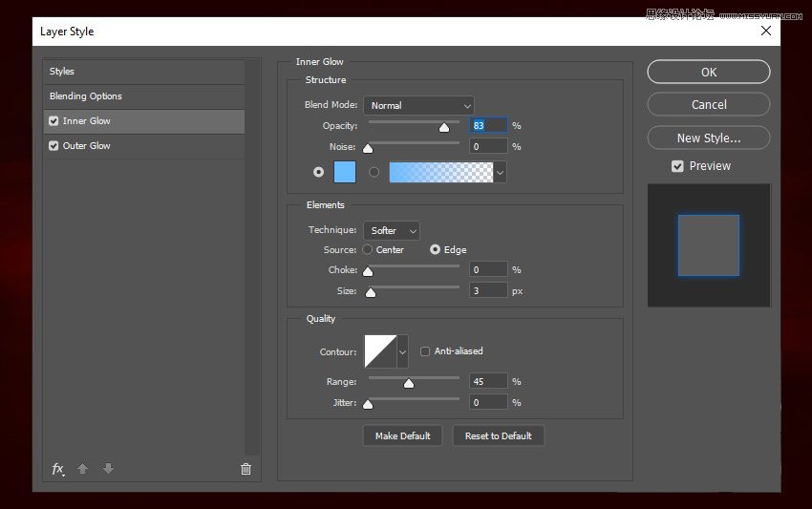Click the blue glow color swatch
The height and width of the screenshot is (509, 812).
[x=344, y=172]
